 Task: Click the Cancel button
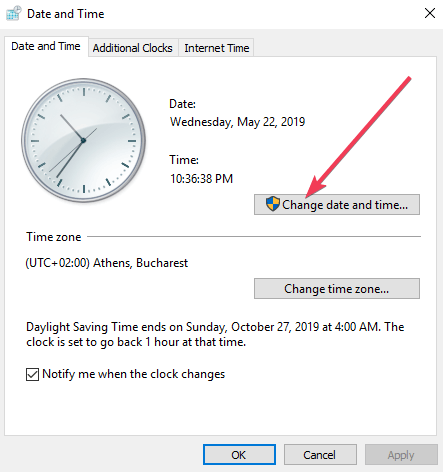point(320,455)
